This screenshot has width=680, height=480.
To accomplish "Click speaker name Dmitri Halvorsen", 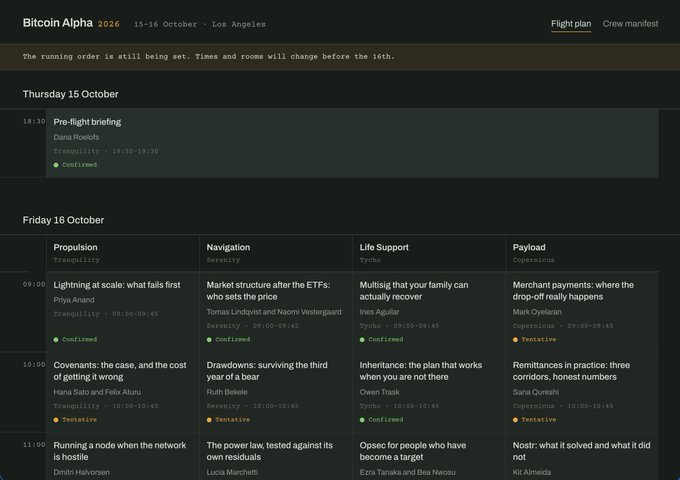I will (82, 472).
